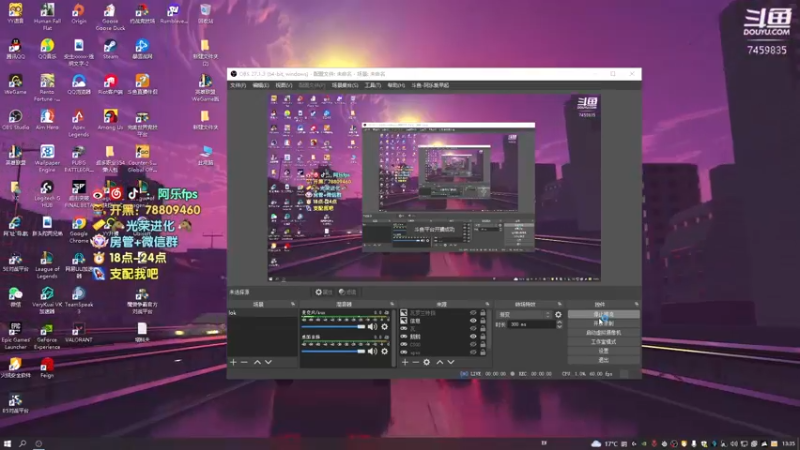The height and width of the screenshot is (450, 800).
Task: Open source properties (属性) button above docks
Action: point(324,292)
